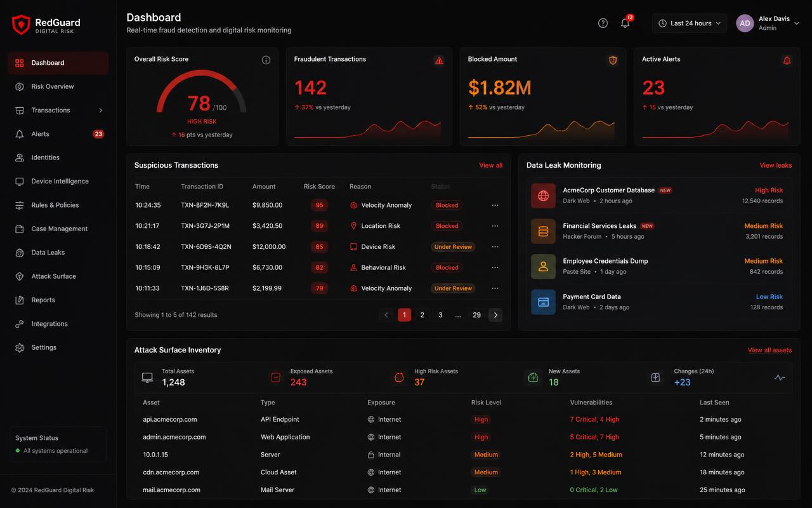Click View leaks link in Data Leak Monitoring
Screen dimensions: 812x508
point(776,165)
